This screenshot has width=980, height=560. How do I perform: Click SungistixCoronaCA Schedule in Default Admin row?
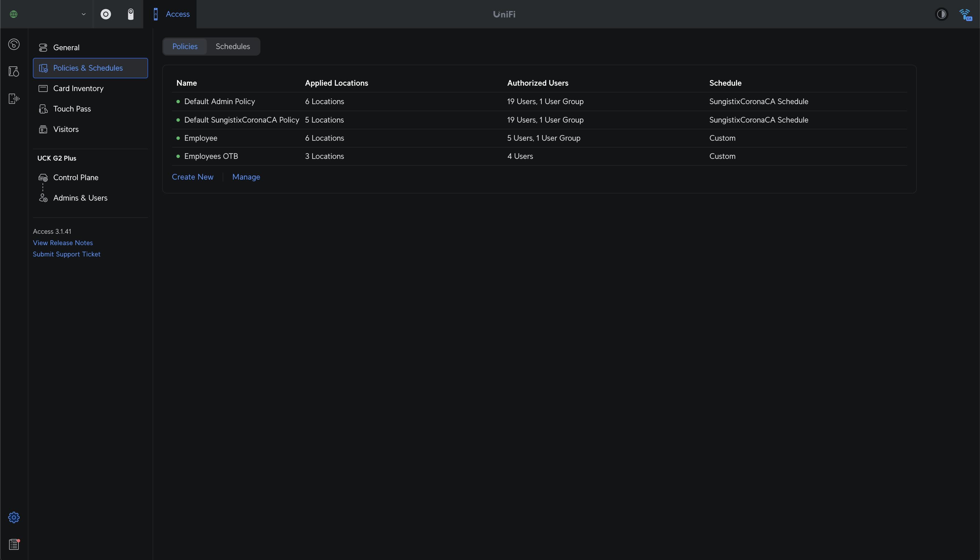coord(758,102)
